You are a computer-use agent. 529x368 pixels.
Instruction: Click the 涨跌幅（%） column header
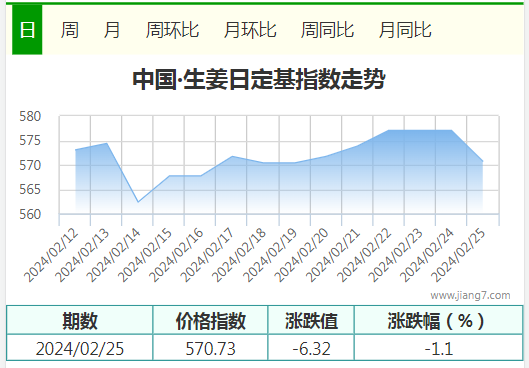(439, 320)
